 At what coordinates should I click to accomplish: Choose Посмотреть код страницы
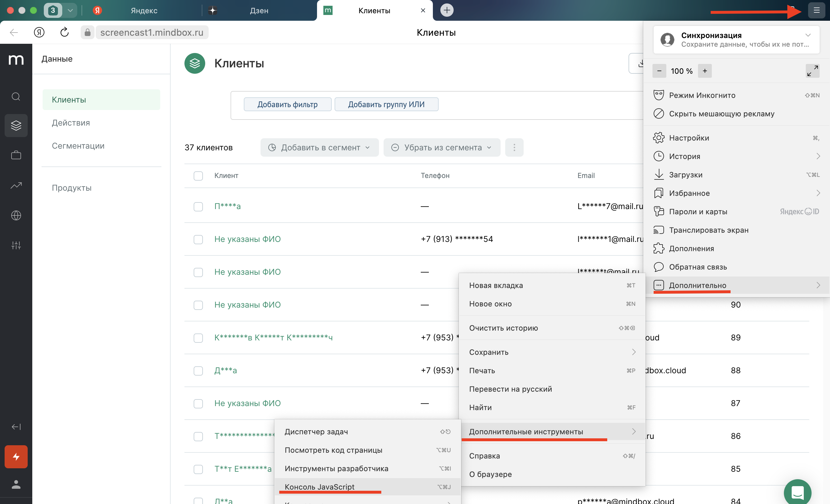[367, 450]
